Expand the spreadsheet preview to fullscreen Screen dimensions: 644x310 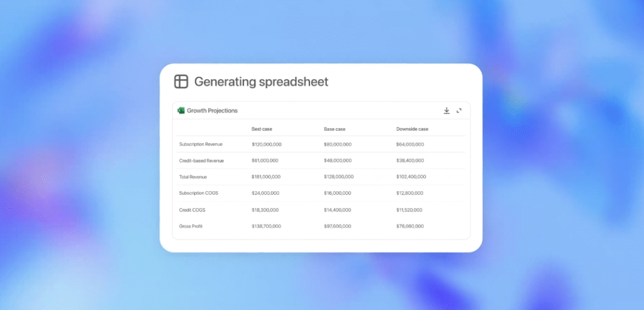pos(459,111)
